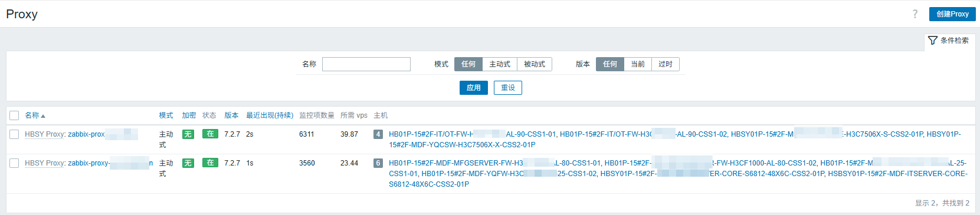The image size is (980, 215).
Task: Open host HSBSY01P-15#2F-MDF-ITSERVER-CORE link
Action: coord(897,174)
